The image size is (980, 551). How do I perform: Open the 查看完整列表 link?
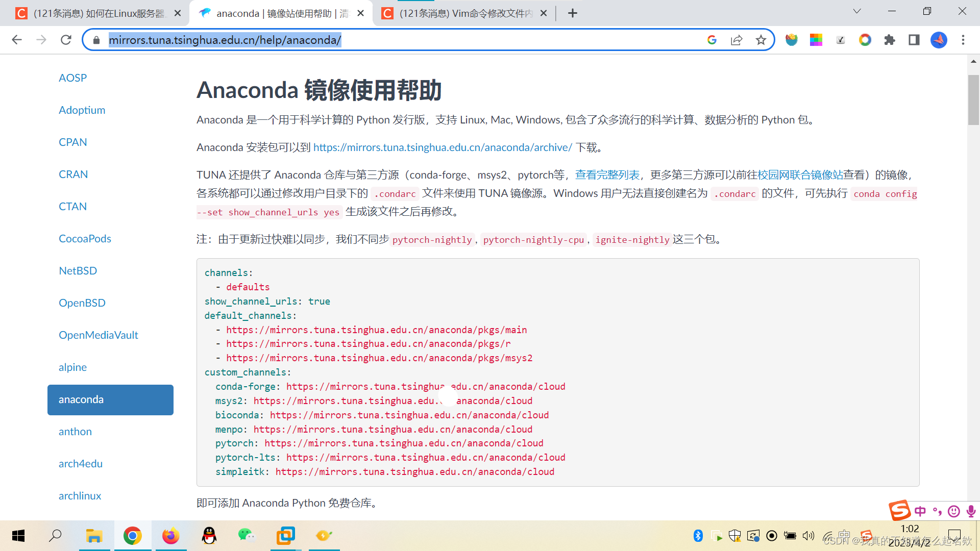pyautogui.click(x=607, y=174)
